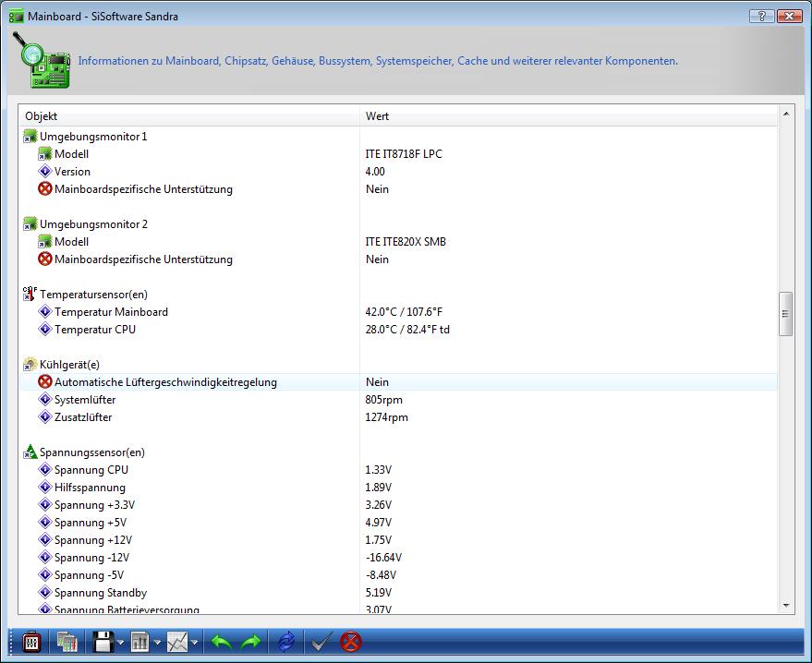Select the Temperatursensor(en) group row

tap(398, 295)
